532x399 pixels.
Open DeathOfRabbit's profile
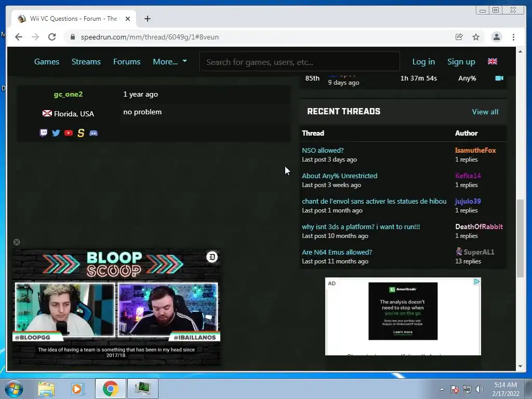click(x=478, y=227)
